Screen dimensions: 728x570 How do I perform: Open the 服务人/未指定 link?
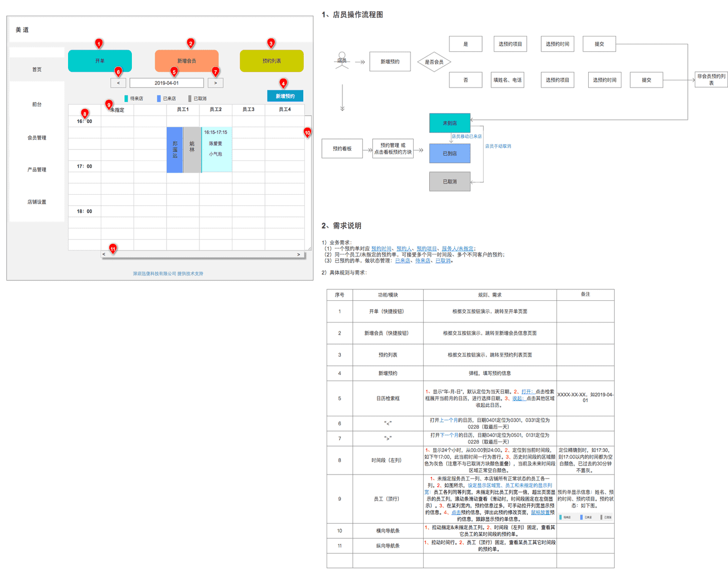tap(457, 249)
